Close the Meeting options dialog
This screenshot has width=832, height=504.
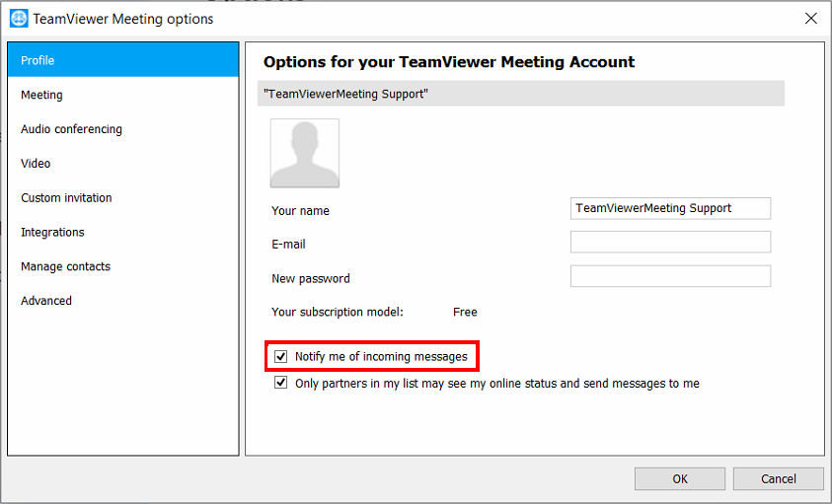click(x=810, y=19)
